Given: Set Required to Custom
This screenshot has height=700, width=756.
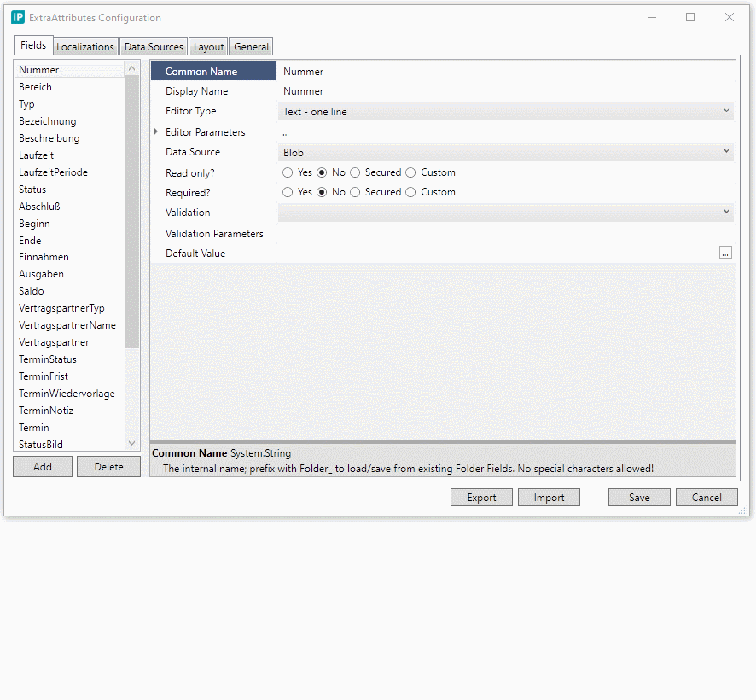Looking at the screenshot, I should click(410, 192).
